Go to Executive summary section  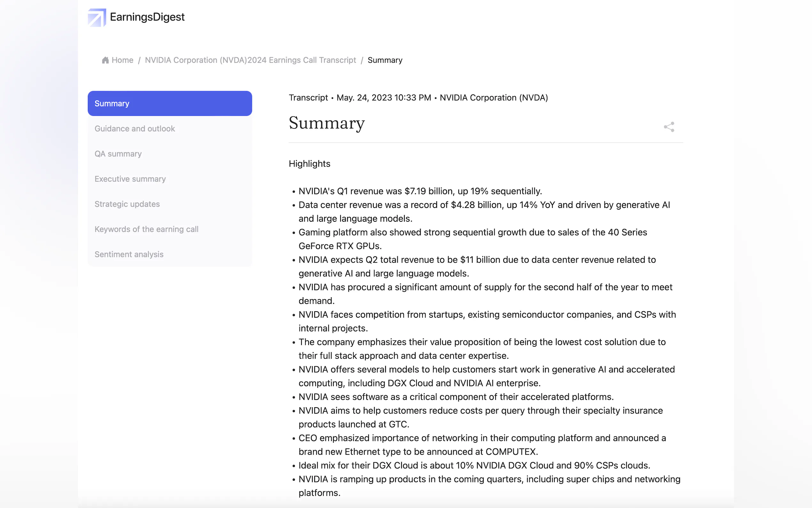tap(130, 179)
